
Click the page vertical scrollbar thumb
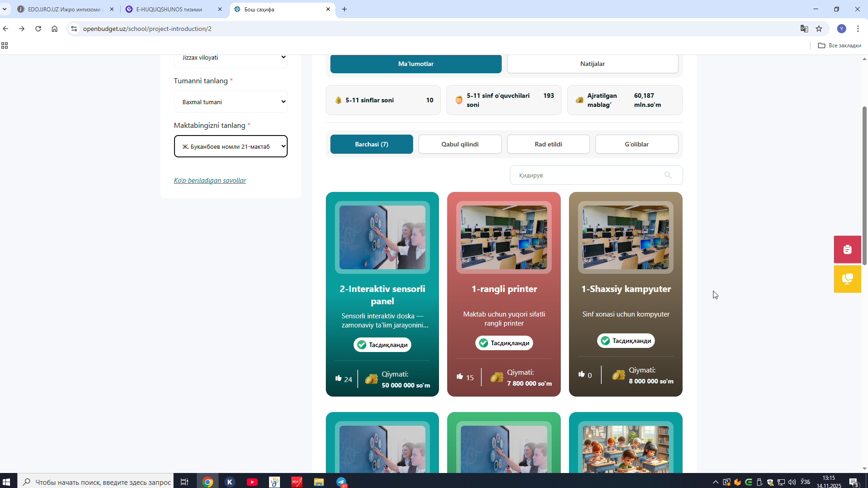tap(864, 185)
